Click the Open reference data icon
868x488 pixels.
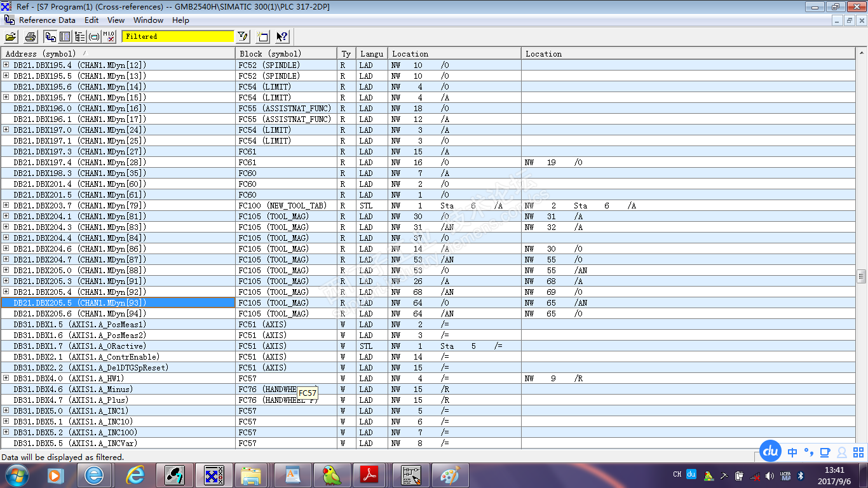click(11, 37)
